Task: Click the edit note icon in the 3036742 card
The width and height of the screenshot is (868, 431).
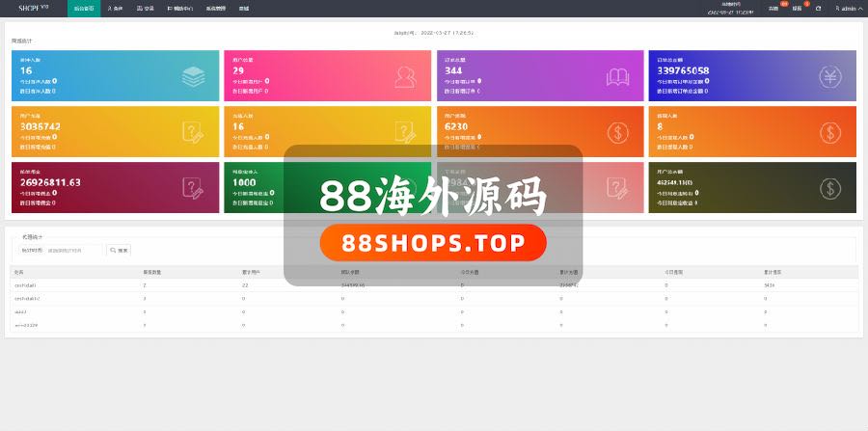Action: tap(193, 133)
